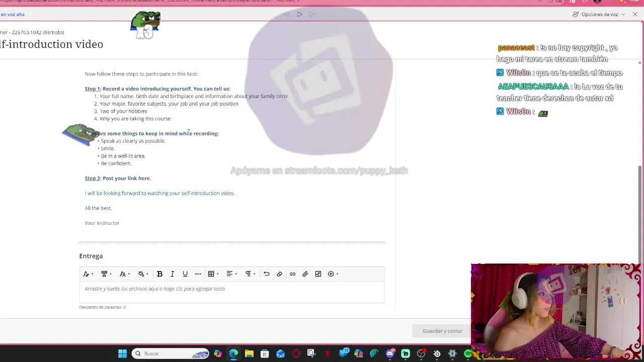
Task: Open the insert content plus menu
Action: coord(333,274)
